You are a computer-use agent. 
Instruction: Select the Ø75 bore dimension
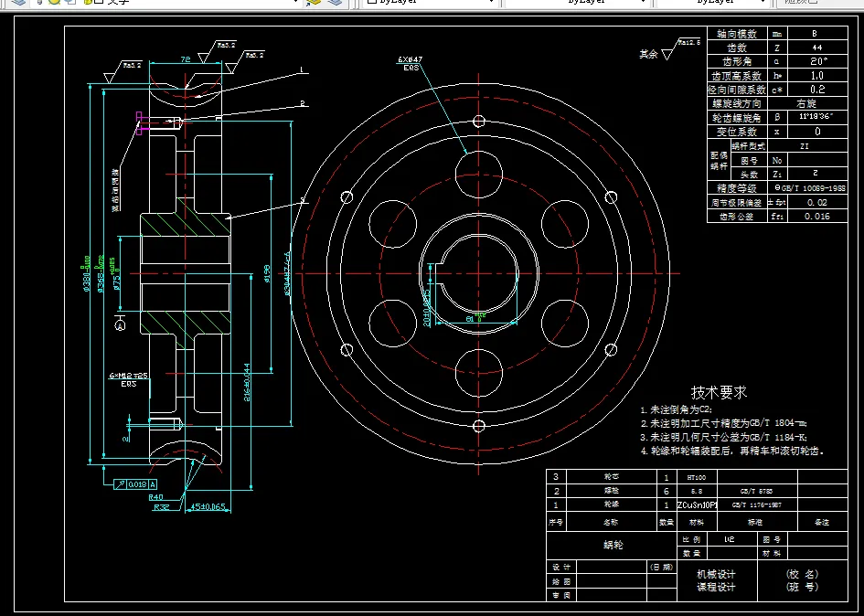114,272
